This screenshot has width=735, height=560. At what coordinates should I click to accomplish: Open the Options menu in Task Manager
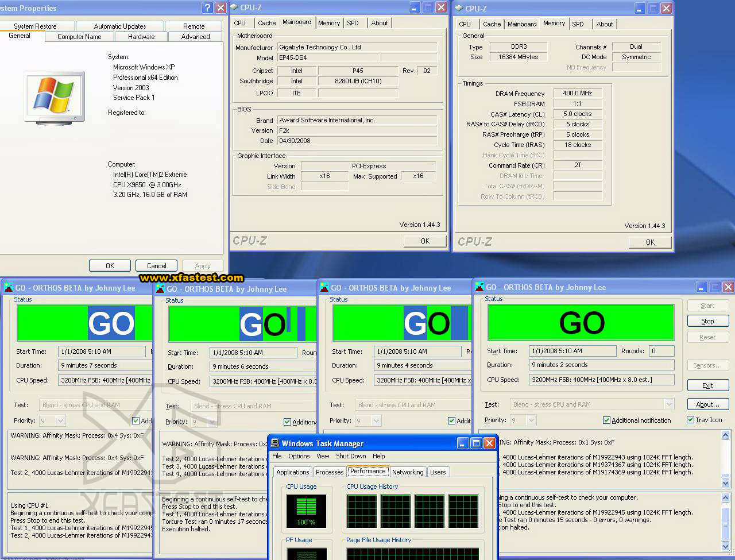[299, 456]
